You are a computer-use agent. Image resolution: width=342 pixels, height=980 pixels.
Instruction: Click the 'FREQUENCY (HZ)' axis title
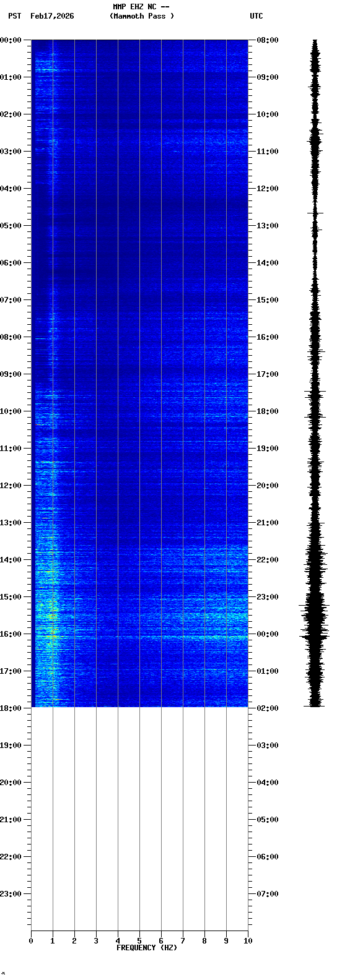coord(147,948)
